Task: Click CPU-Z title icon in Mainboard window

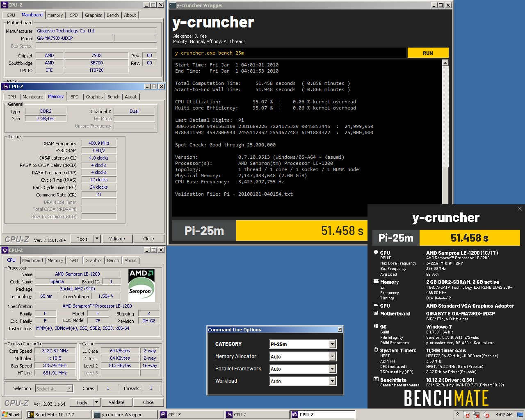Action: click(x=5, y=5)
